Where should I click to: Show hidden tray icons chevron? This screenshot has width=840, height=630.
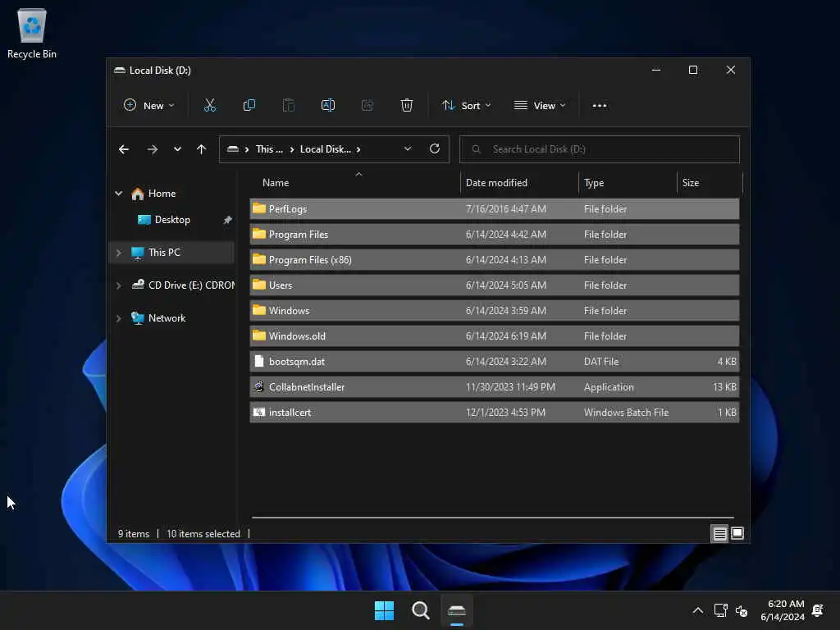pyautogui.click(x=697, y=610)
